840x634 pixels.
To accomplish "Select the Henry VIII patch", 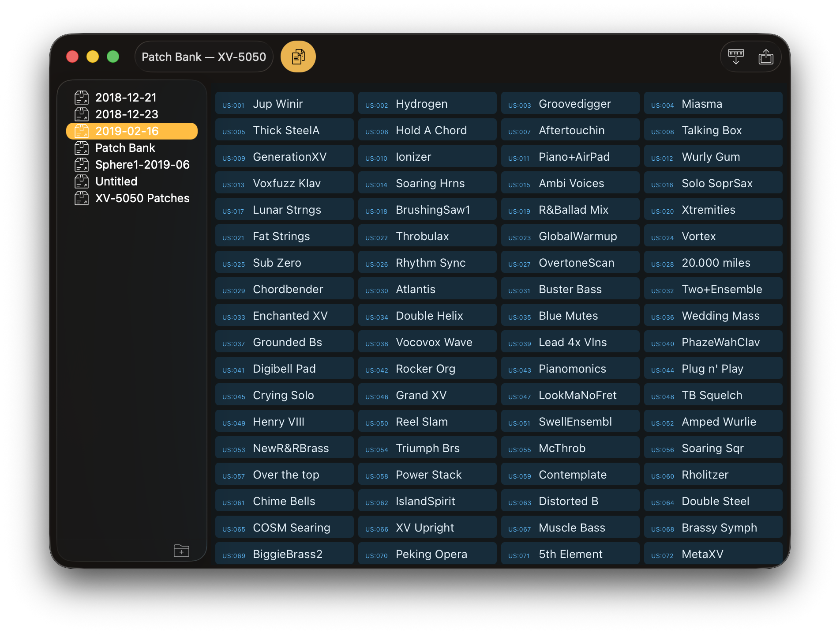I will click(x=285, y=421).
